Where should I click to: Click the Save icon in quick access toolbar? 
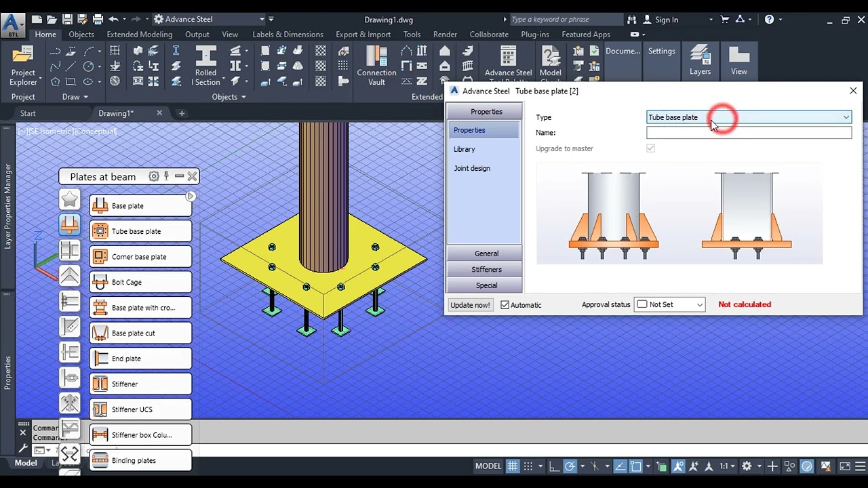click(x=67, y=20)
